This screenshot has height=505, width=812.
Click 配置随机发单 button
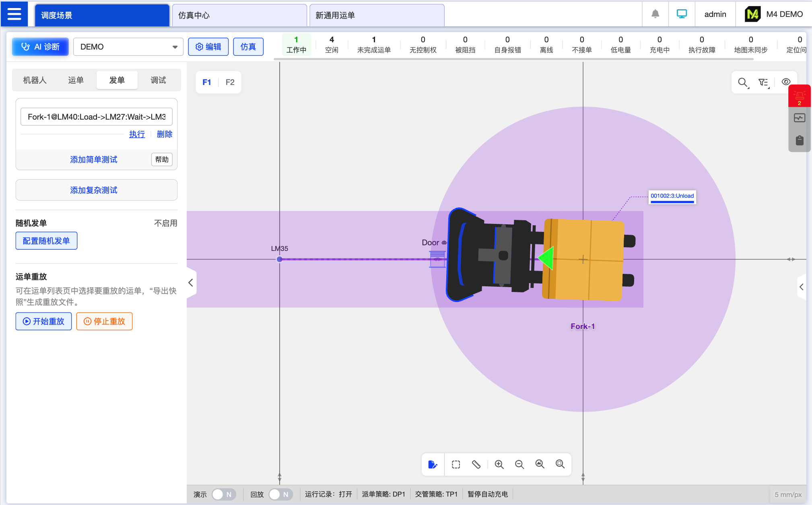pyautogui.click(x=46, y=241)
